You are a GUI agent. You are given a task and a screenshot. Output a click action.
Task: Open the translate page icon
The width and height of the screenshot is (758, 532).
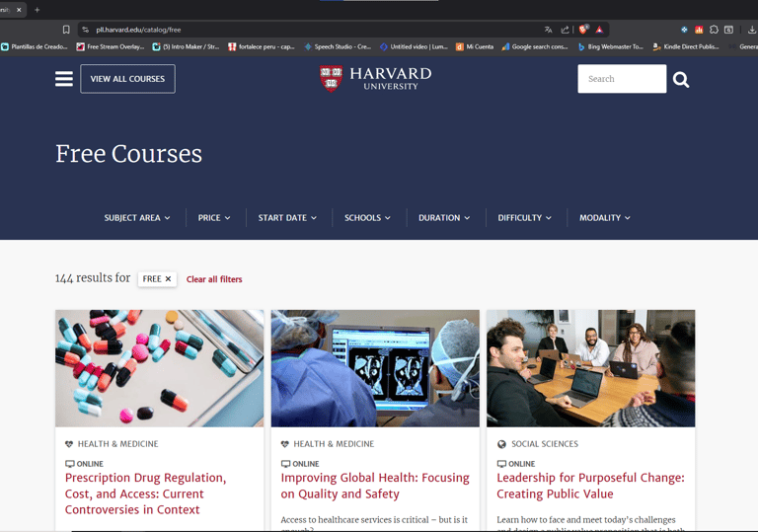[548, 30]
